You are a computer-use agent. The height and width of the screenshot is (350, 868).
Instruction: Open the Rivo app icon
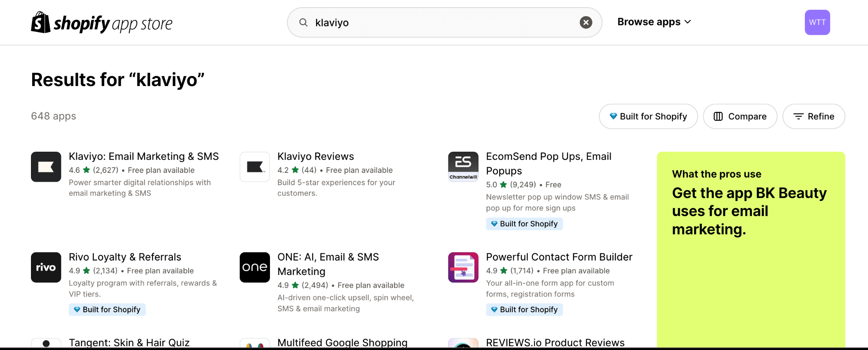(x=46, y=267)
